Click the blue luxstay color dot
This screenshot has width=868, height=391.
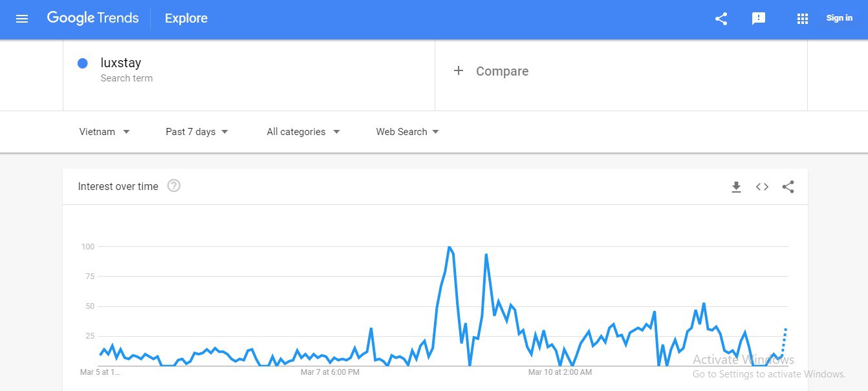(x=83, y=63)
